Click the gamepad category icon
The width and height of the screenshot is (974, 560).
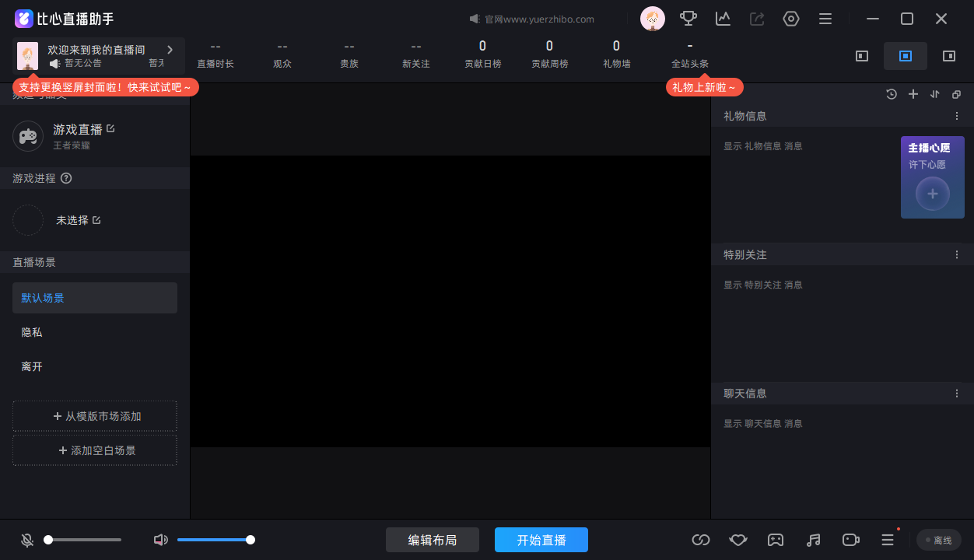pos(28,136)
